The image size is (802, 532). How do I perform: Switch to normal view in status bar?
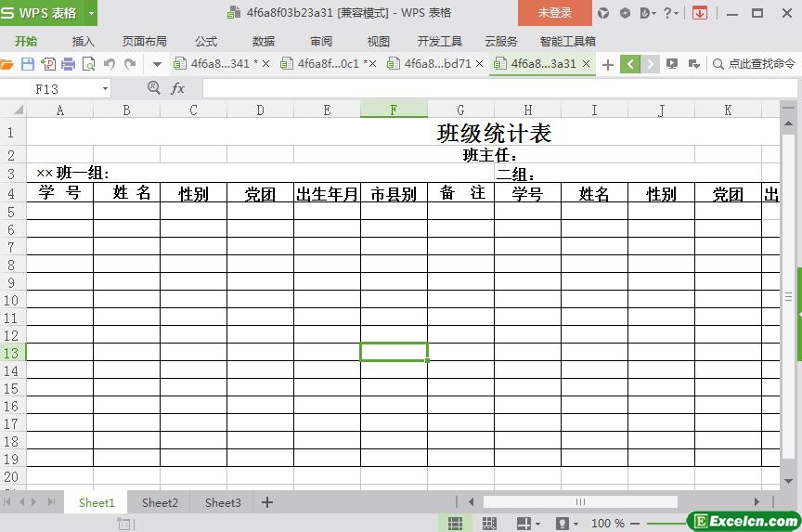455,523
